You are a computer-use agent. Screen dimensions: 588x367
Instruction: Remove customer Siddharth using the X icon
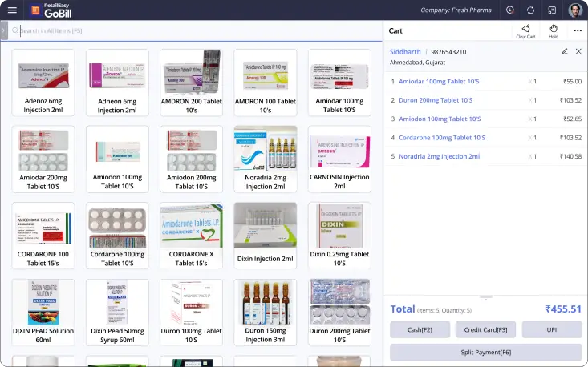click(x=578, y=51)
